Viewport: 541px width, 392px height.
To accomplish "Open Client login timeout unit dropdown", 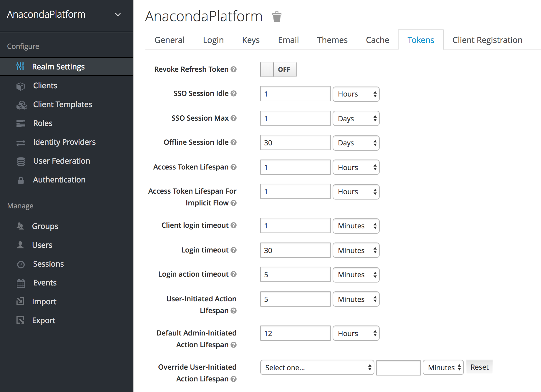I will tap(356, 226).
